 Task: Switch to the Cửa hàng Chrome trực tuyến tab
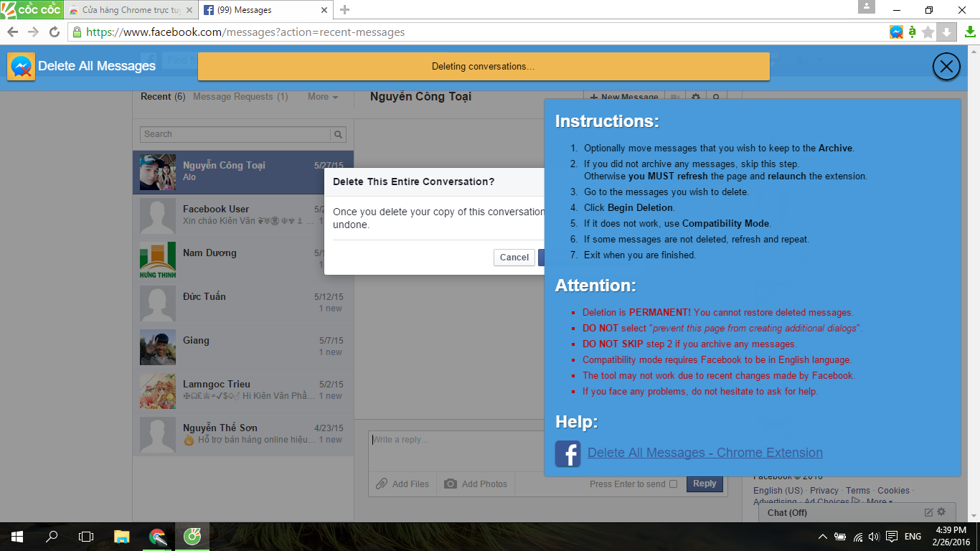pos(130,10)
